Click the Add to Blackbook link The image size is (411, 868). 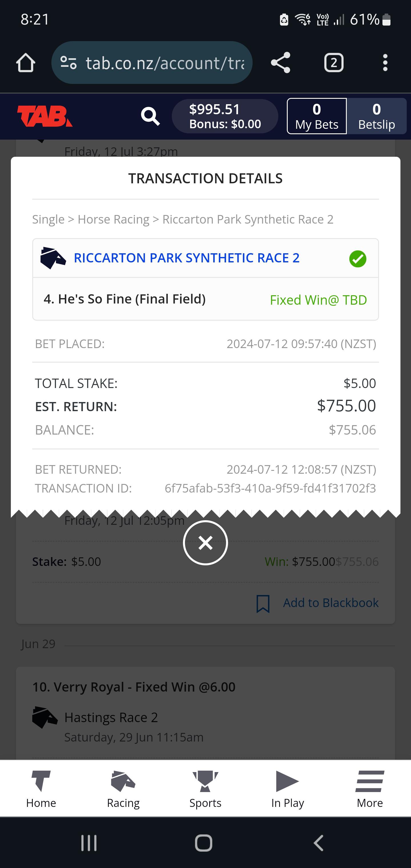coord(331,603)
